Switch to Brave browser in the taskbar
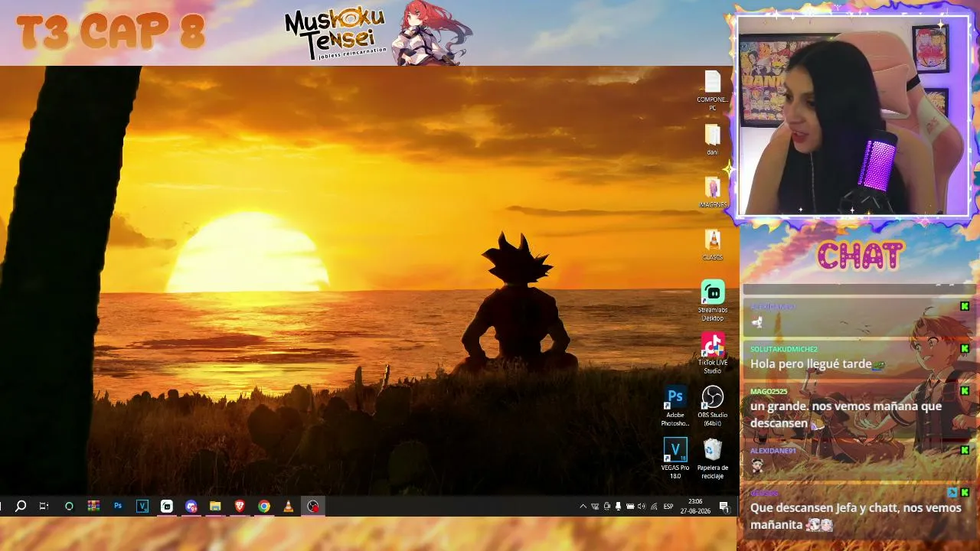This screenshot has width=980, height=551. (x=240, y=506)
